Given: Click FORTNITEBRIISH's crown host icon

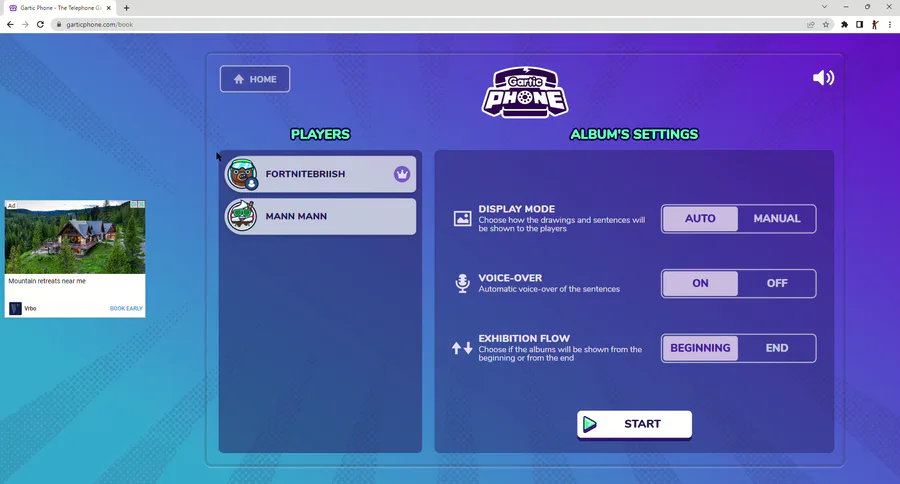Looking at the screenshot, I should (x=402, y=174).
